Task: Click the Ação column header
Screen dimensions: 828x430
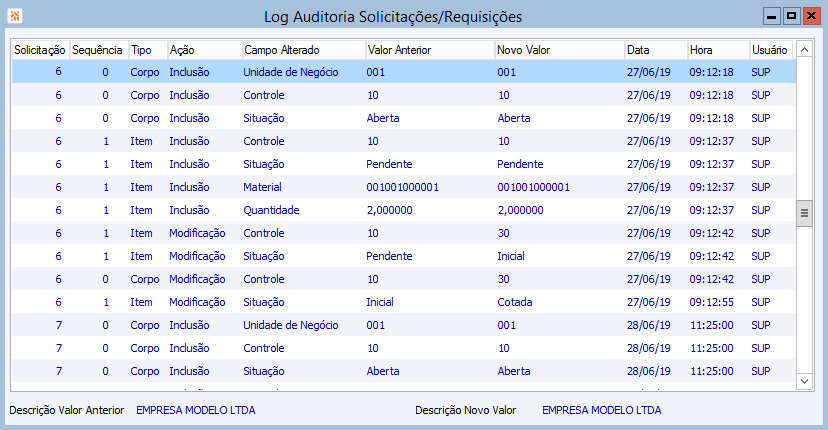Action: click(204, 50)
